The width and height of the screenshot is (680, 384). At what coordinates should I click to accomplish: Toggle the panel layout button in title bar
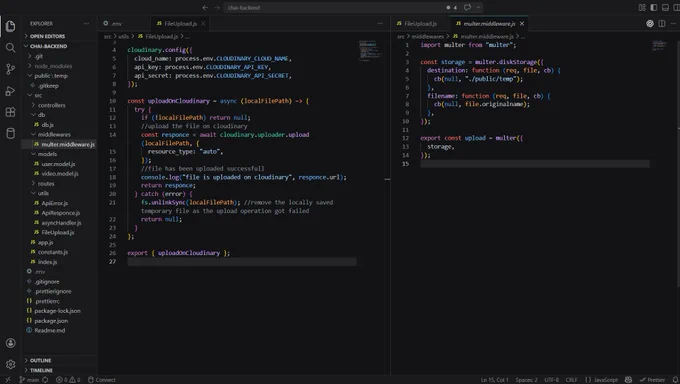[665, 7]
